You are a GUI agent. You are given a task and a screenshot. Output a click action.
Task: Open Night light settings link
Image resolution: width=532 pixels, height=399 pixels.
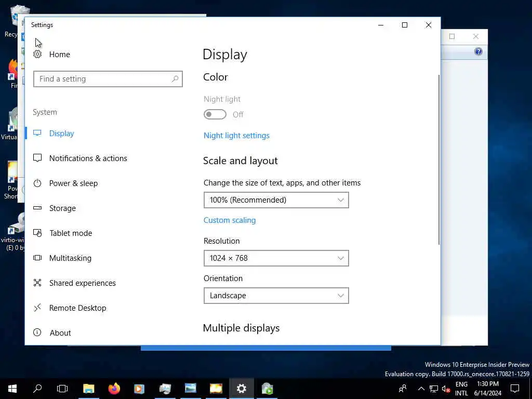tap(236, 136)
